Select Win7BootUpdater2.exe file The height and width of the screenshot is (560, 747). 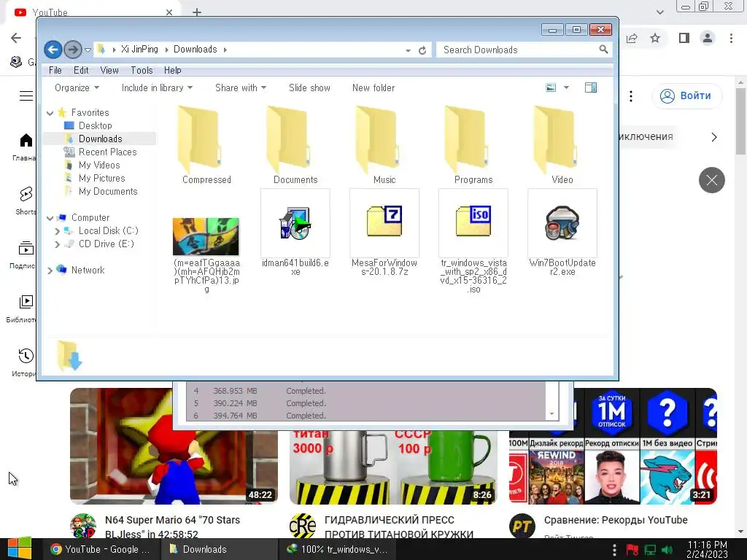click(x=562, y=233)
